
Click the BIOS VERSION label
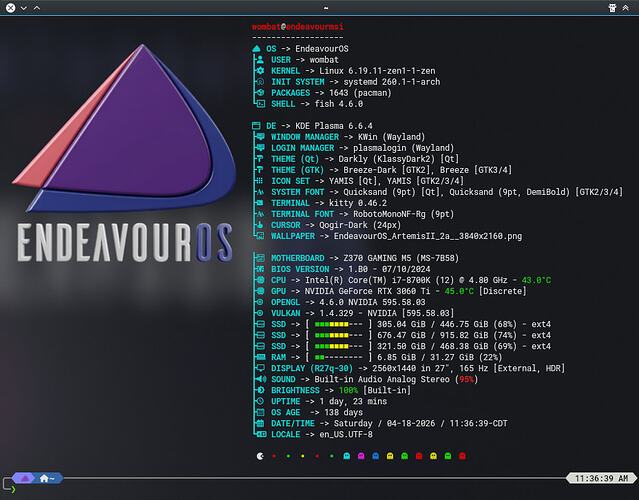pyautogui.click(x=300, y=269)
